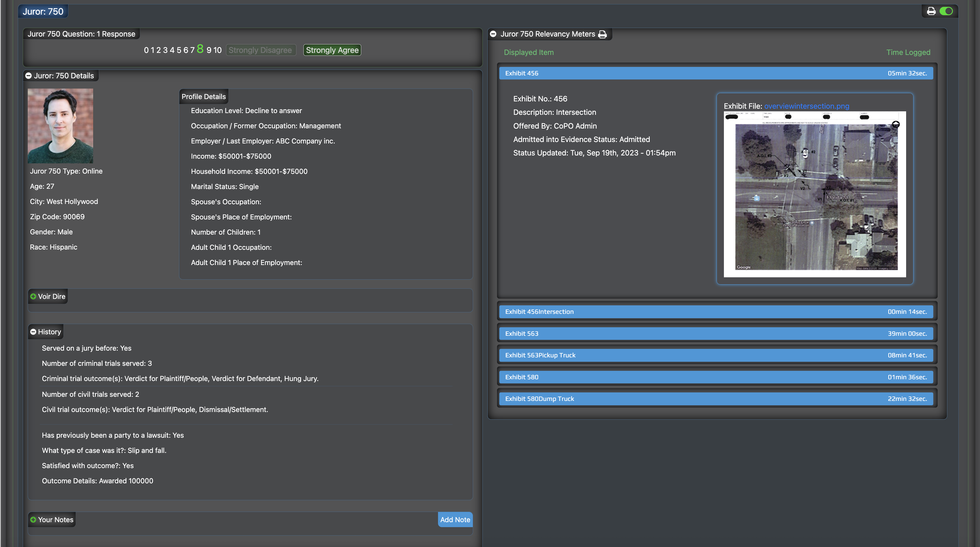
Task: Collapse the Juror 750 Details section
Action: [29, 76]
